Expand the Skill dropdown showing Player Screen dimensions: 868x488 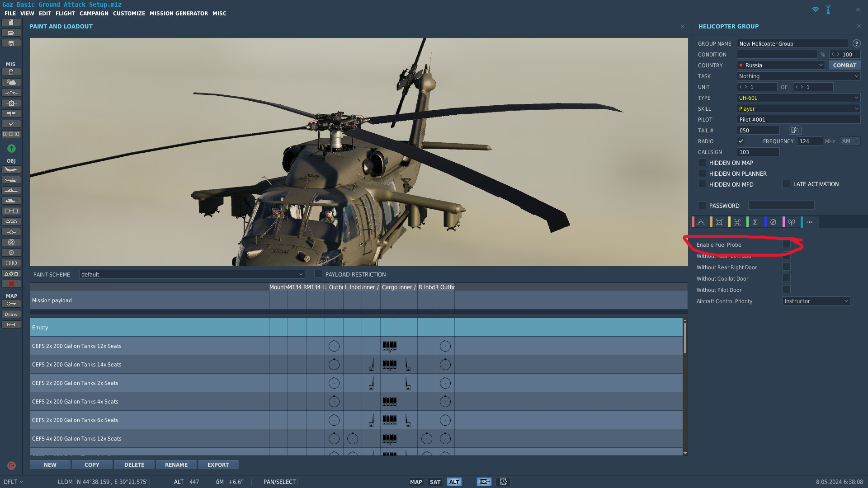[x=798, y=108]
